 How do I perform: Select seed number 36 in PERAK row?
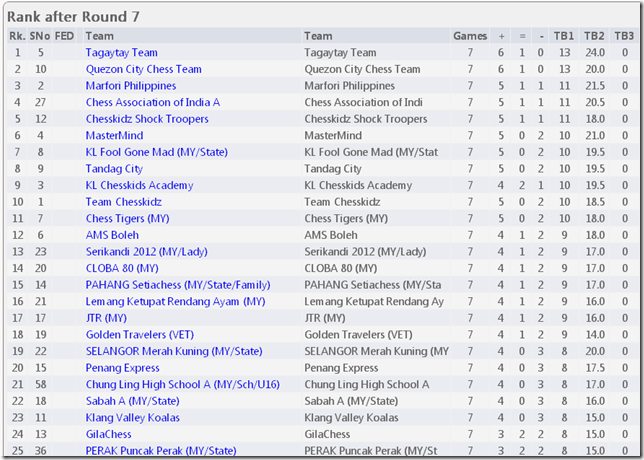pyautogui.click(x=40, y=451)
